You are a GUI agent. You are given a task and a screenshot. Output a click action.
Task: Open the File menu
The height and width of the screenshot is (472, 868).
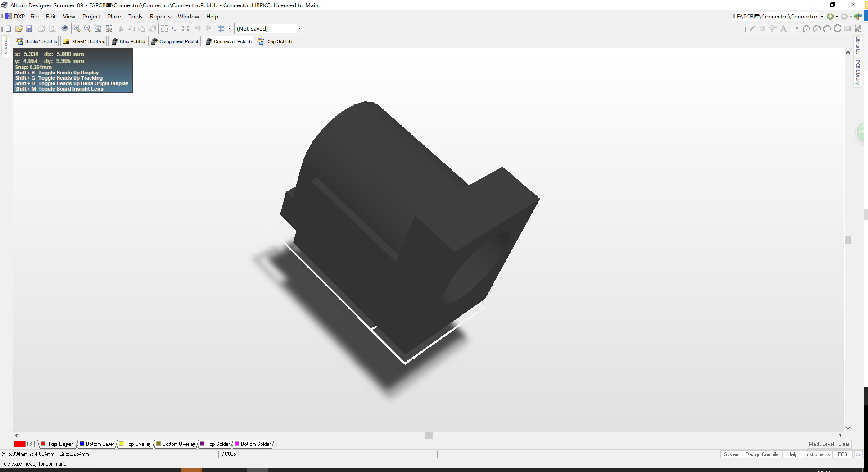[34, 16]
